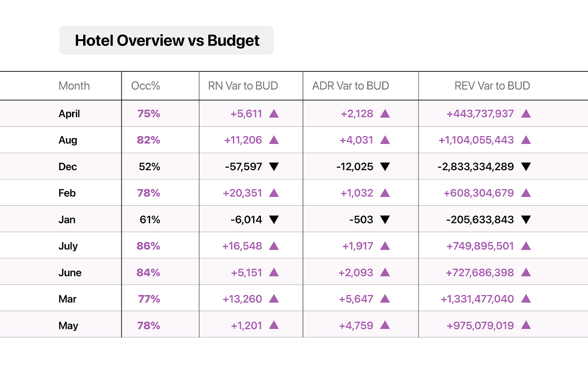Click the Occ% column header
The image size is (588, 368).
(146, 86)
